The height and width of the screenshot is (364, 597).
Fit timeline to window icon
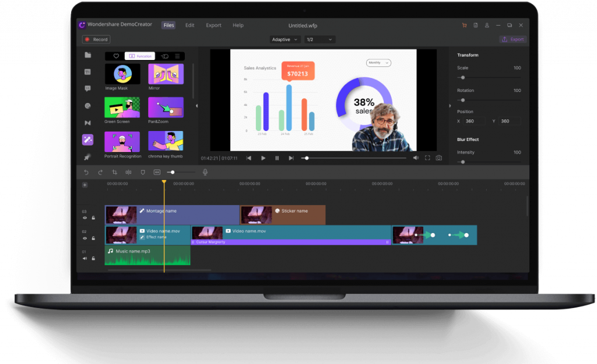point(157,172)
